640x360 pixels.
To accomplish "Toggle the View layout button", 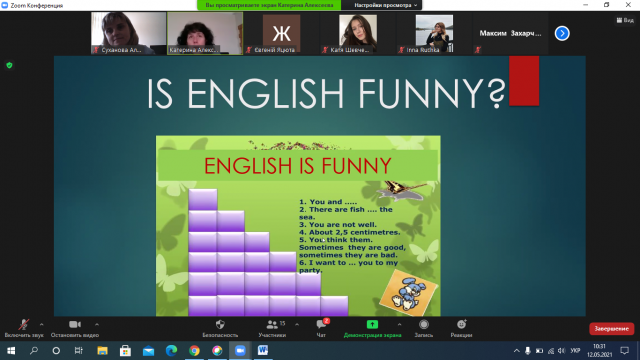I will point(625,20).
